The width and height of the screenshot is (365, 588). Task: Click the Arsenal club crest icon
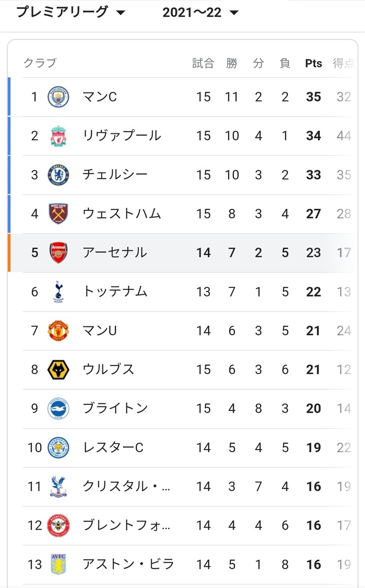tap(58, 252)
